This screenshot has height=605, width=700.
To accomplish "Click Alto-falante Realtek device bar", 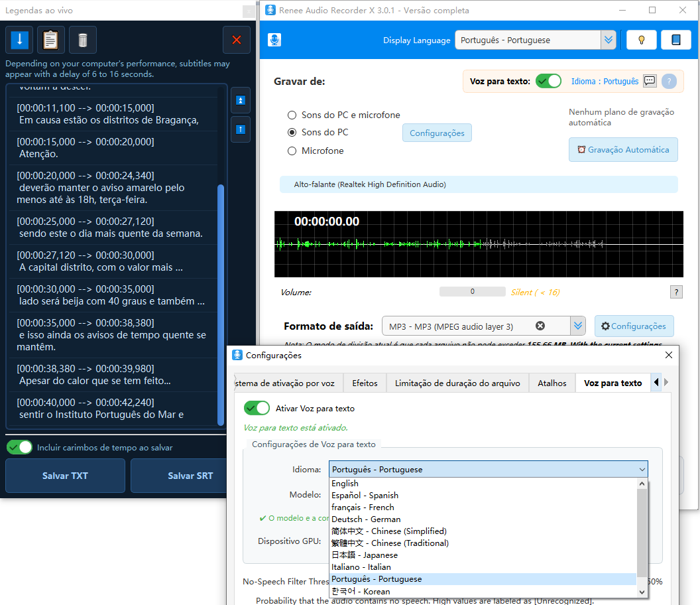I will [479, 184].
